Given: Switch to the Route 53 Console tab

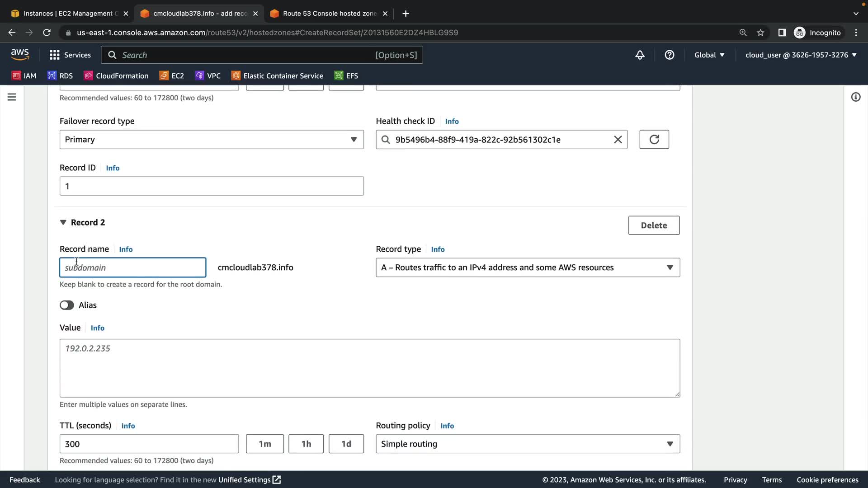Looking at the screenshot, I should pyautogui.click(x=329, y=14).
